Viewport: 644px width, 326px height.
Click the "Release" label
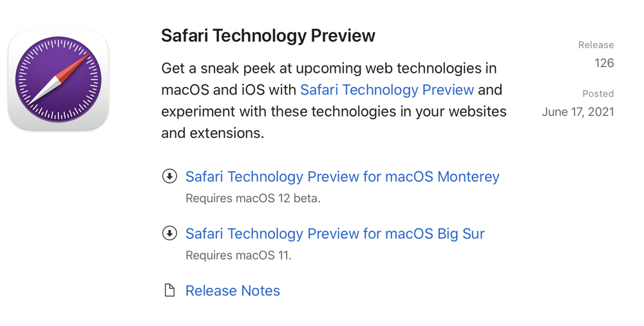596,45
